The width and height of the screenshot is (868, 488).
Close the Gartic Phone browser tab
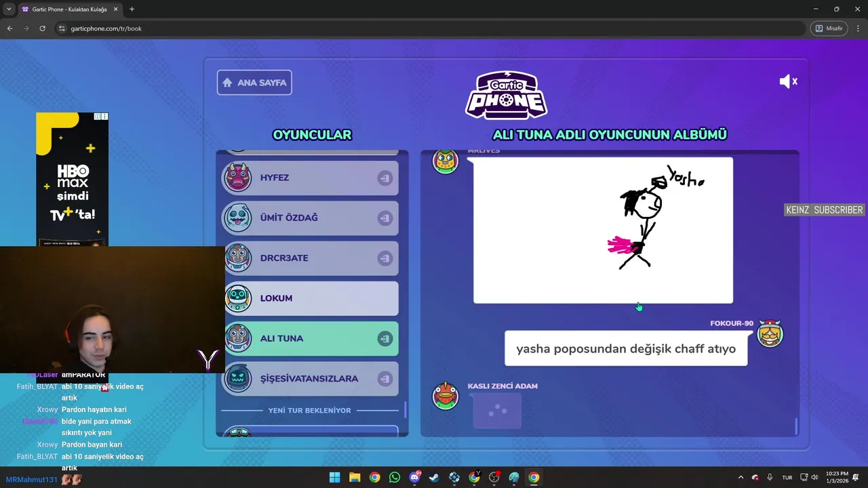point(115,9)
